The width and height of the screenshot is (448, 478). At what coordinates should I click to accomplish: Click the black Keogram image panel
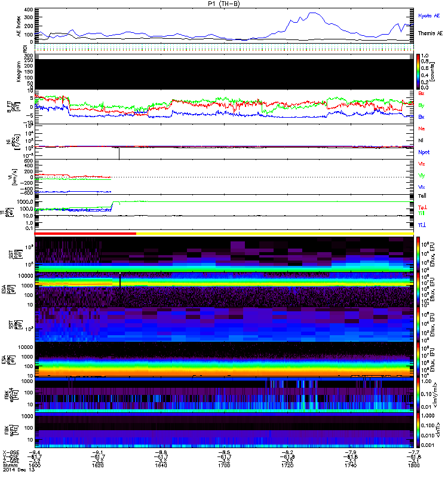tap(224, 74)
